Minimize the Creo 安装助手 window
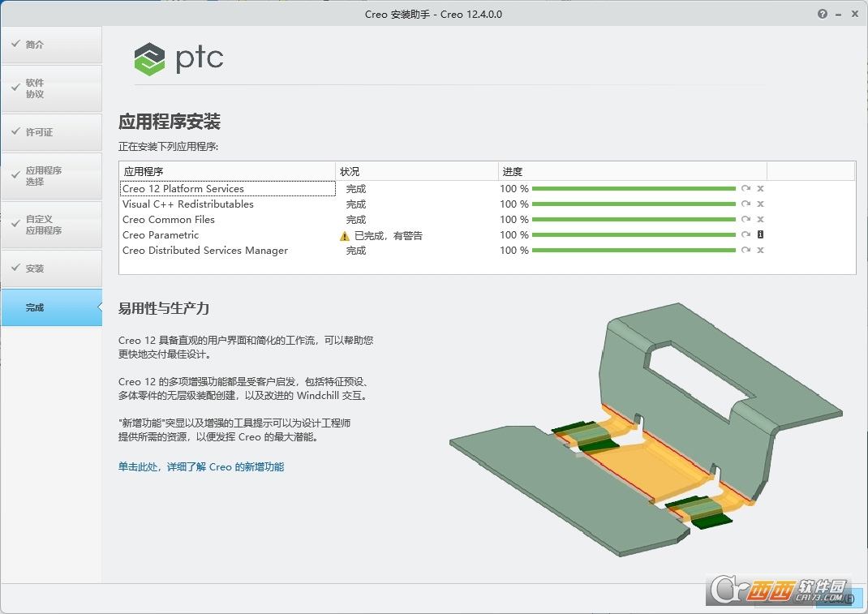 839,15
